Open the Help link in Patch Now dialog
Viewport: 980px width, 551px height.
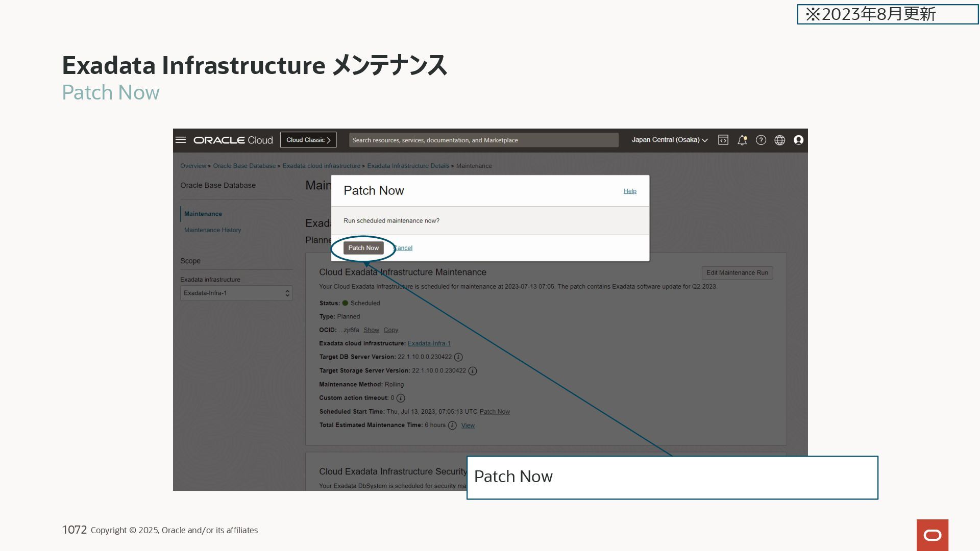pos(630,191)
